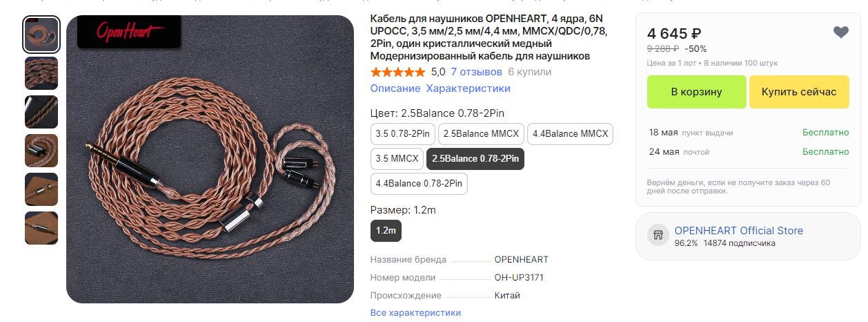Viewport: 868px width, 322px height.
Task: Jump to the Характеристики section
Action: 468,88
